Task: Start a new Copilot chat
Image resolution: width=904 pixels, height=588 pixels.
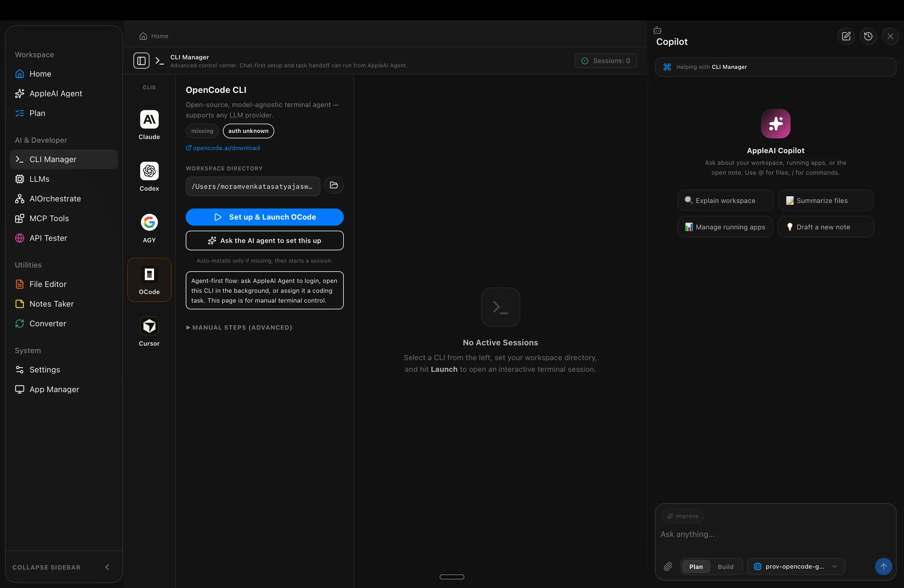Action: pos(846,36)
